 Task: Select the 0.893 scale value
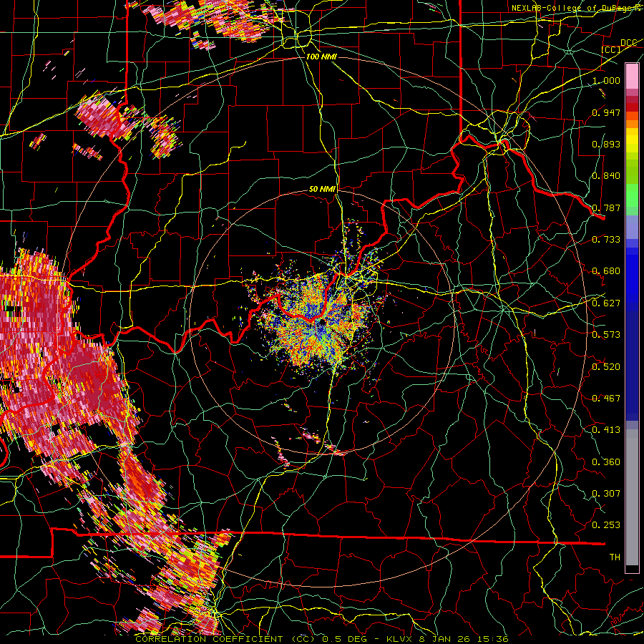coord(606,144)
